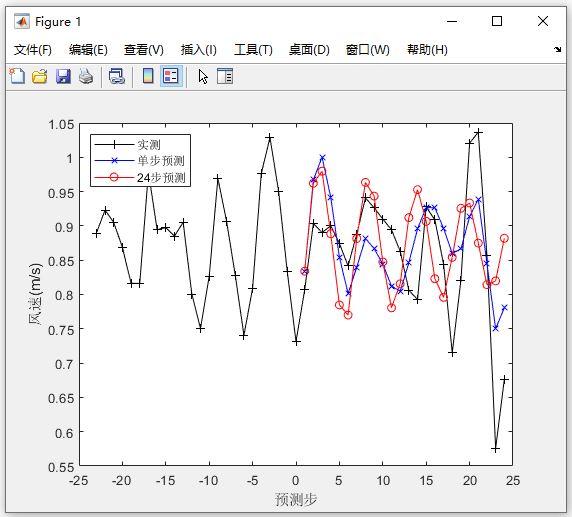This screenshot has height=517, width=572.
Task: Expand the toolbar overflow arrow at the right of the menu bar
Action: (557, 49)
